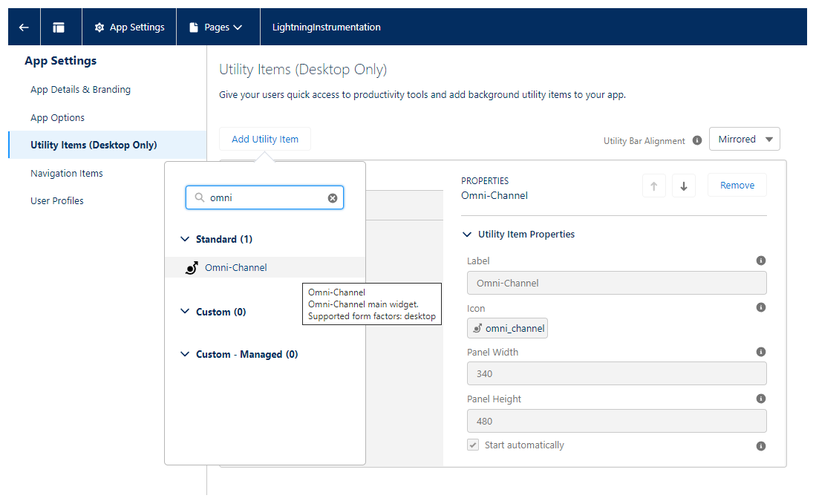Screen dimensions: 816x504
Task: Click the omni search field
Action: [x=264, y=197]
